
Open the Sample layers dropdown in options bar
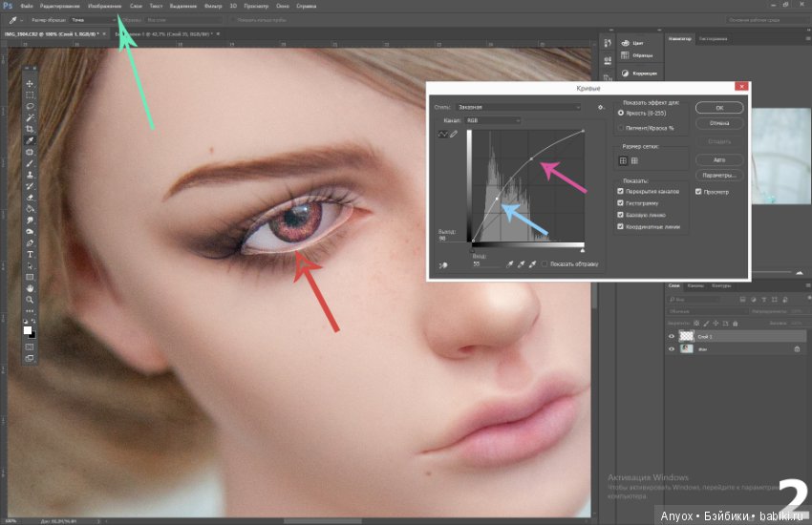coord(183,20)
